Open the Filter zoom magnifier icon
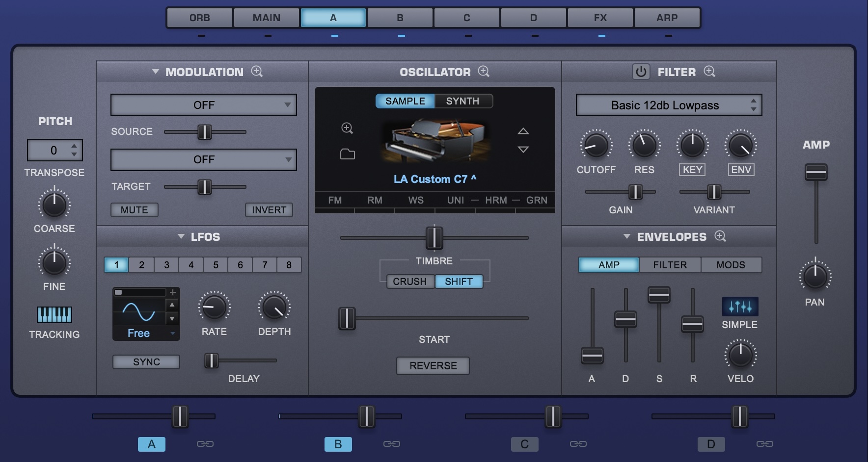This screenshot has width=868, height=462. coord(709,72)
